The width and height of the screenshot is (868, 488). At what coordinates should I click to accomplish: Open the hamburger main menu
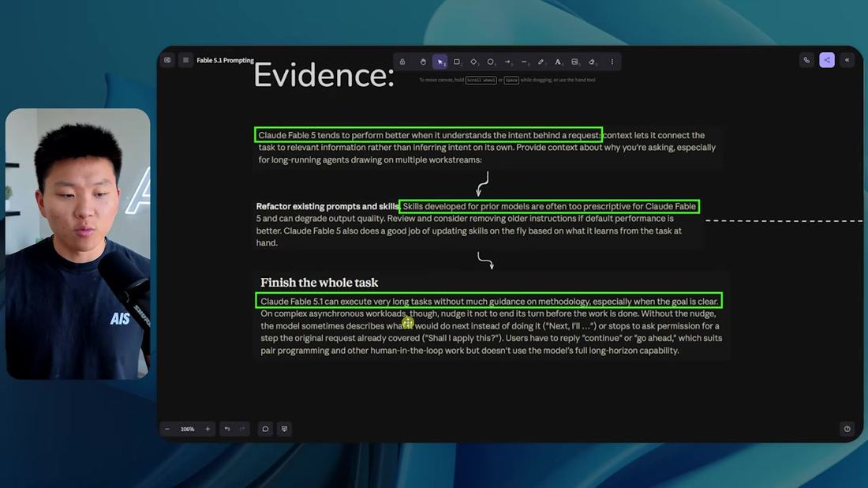coord(186,60)
